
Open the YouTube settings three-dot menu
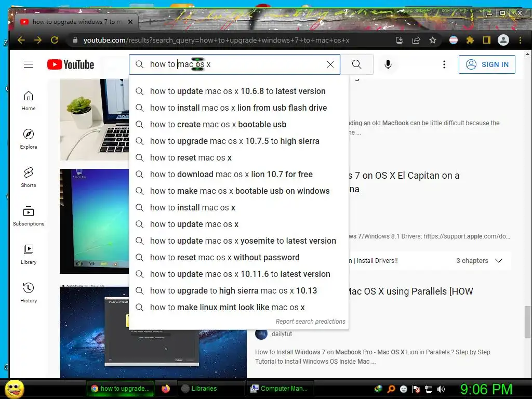(x=444, y=64)
